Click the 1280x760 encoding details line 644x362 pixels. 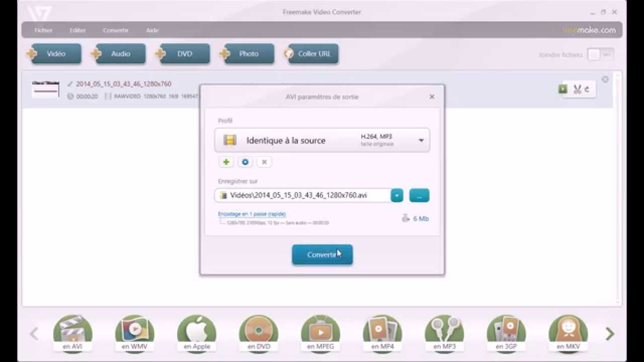(x=277, y=222)
